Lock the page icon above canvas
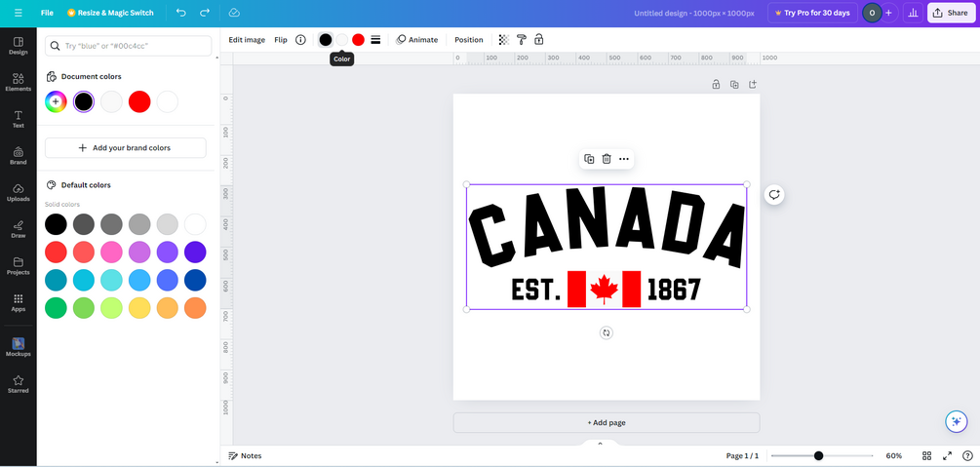This screenshot has width=980, height=467. 717,84
